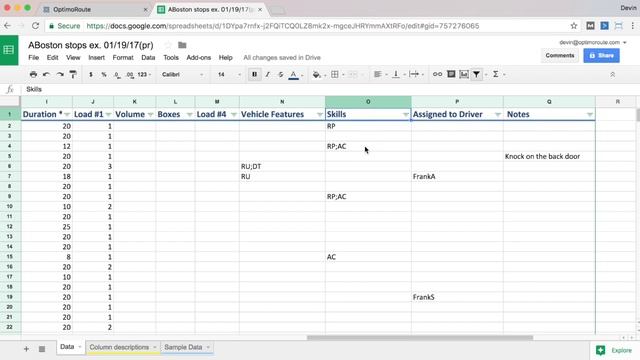Open the all sheets list icon

point(42,349)
